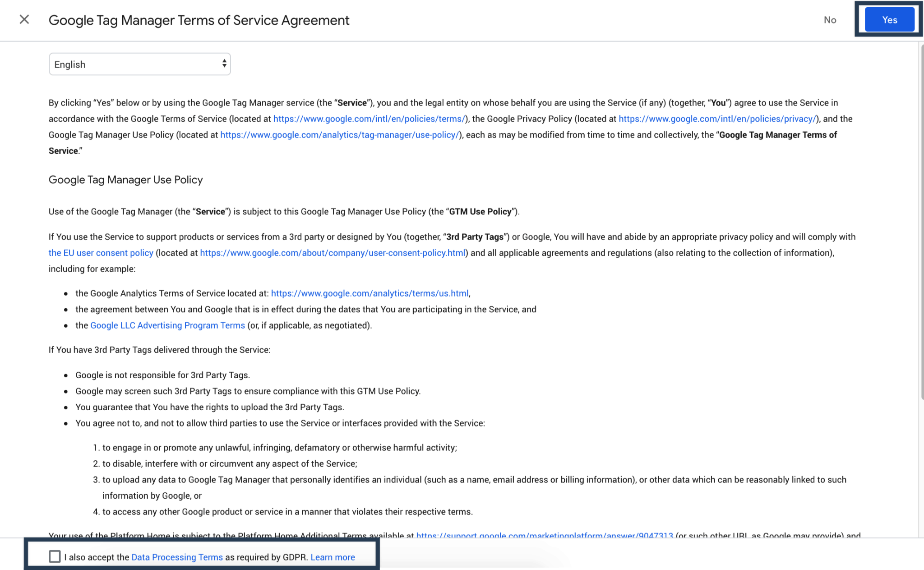Click the close X button on dialog
This screenshot has width=924, height=570.
24,19
